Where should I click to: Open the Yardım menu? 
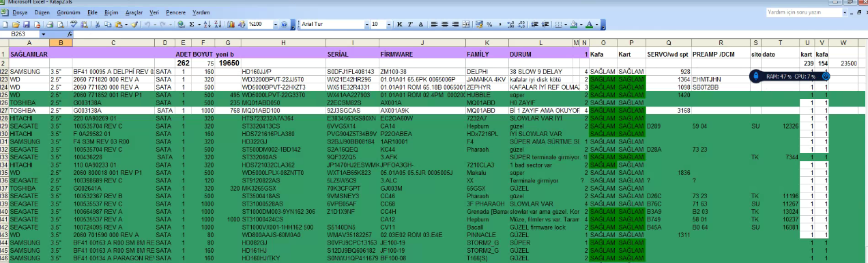pos(201,12)
